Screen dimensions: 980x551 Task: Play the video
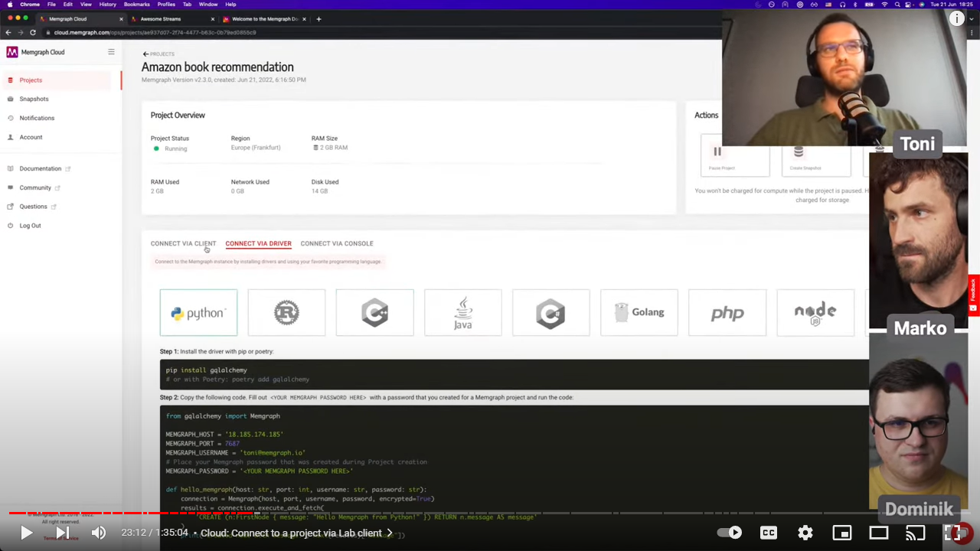[x=26, y=533]
